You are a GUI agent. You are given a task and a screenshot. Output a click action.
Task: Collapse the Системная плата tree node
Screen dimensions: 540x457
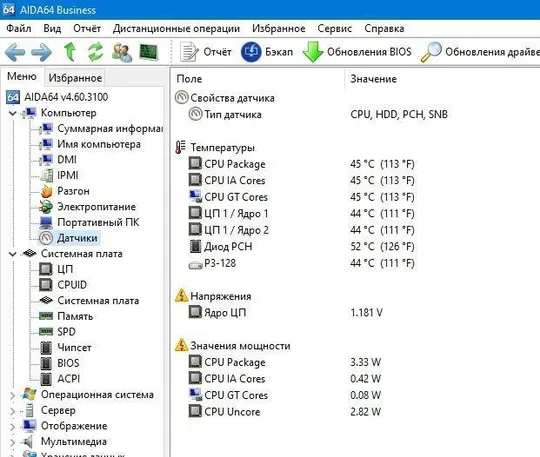tap(12, 254)
